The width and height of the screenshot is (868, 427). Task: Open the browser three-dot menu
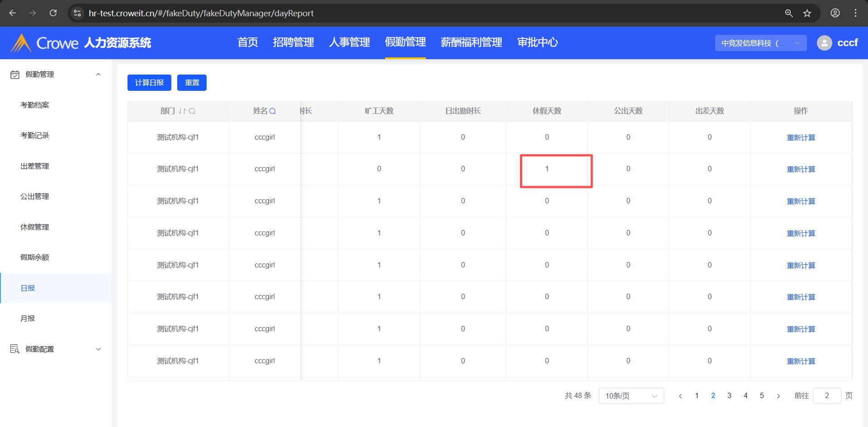pos(855,13)
